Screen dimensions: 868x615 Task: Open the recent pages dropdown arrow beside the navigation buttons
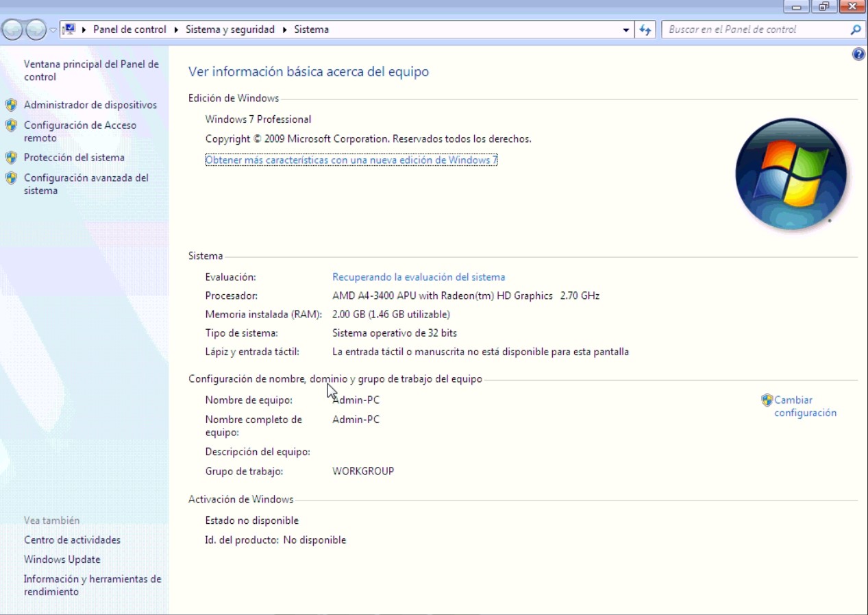[53, 30]
